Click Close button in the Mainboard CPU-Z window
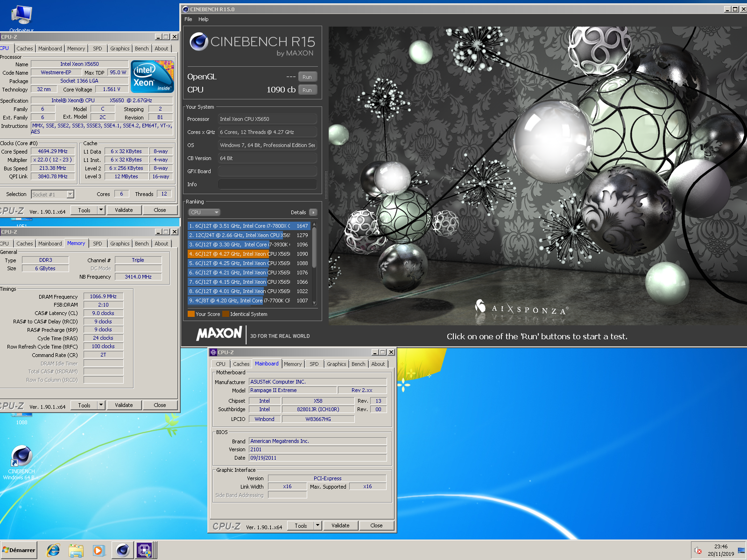 click(376, 525)
